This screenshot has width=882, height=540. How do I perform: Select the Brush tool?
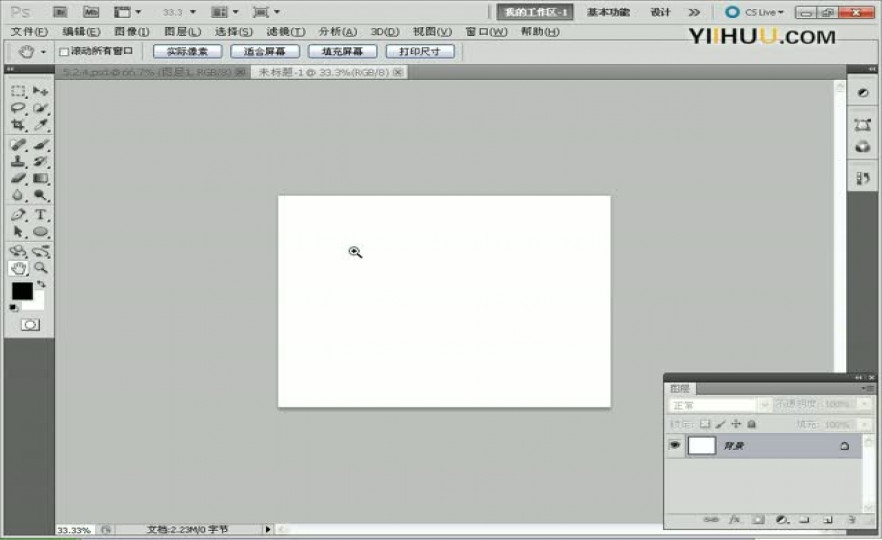click(40, 145)
